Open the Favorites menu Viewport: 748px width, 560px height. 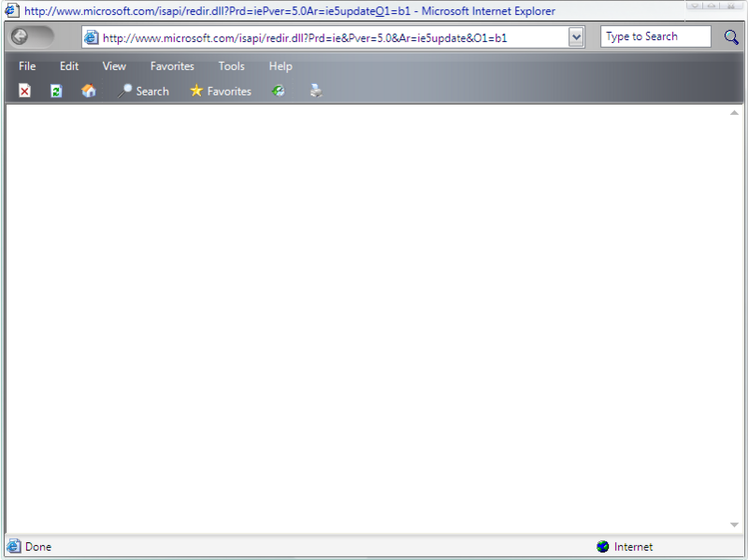172,66
